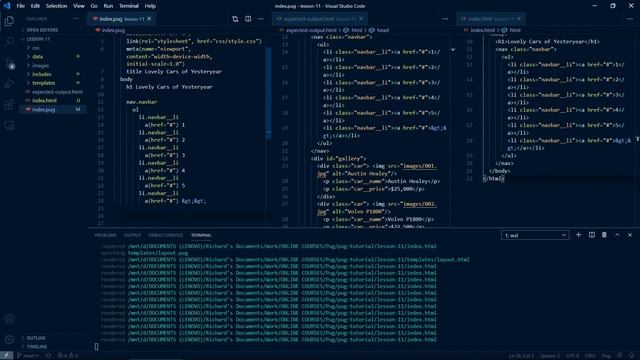Maximize the terminal panel with the up chevron
640x360 pixels.
[x=617, y=235]
